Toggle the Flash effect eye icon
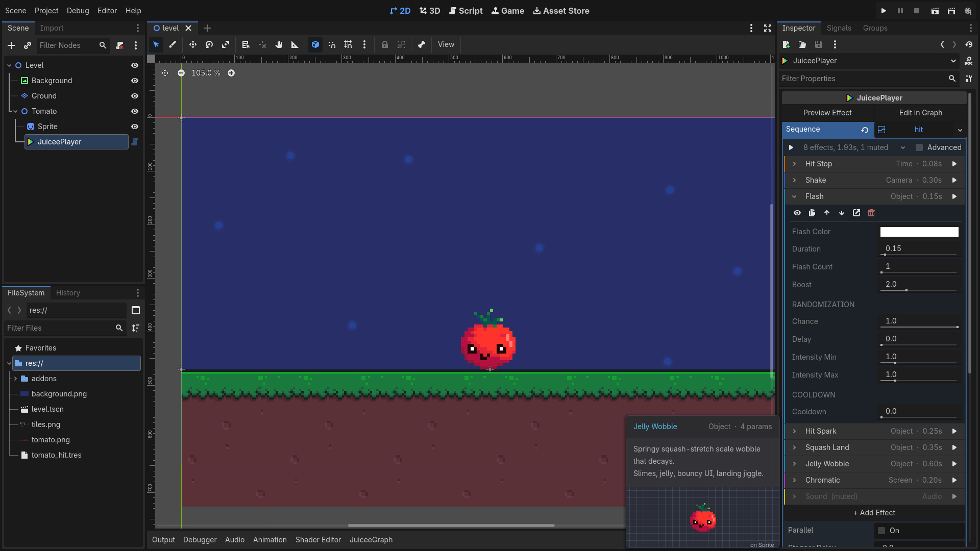 (797, 213)
